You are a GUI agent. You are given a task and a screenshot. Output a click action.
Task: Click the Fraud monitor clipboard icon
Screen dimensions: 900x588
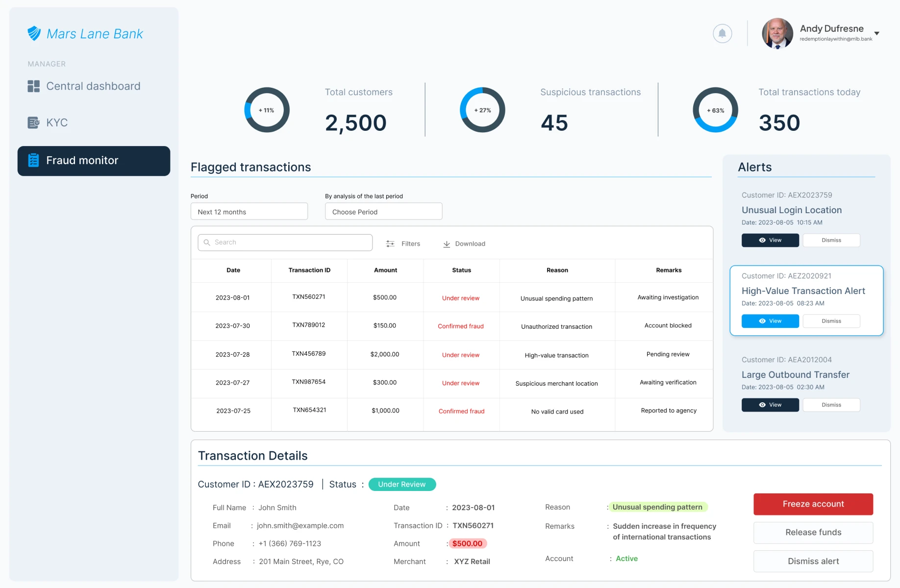[33, 160]
